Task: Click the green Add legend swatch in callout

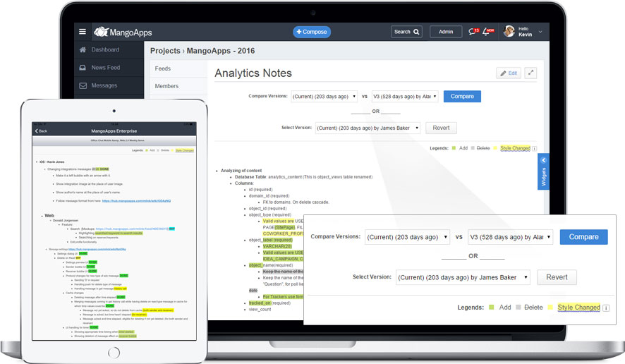Action: [x=492, y=308]
